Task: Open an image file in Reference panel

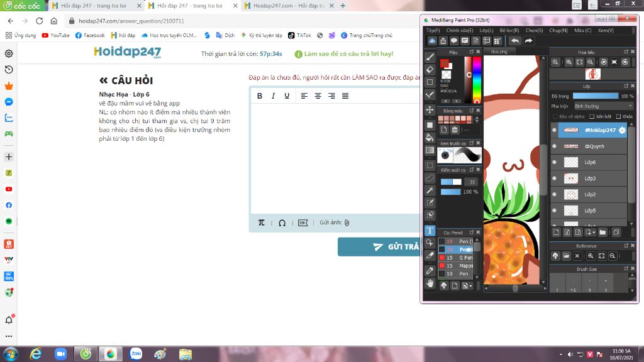Action: [567, 256]
